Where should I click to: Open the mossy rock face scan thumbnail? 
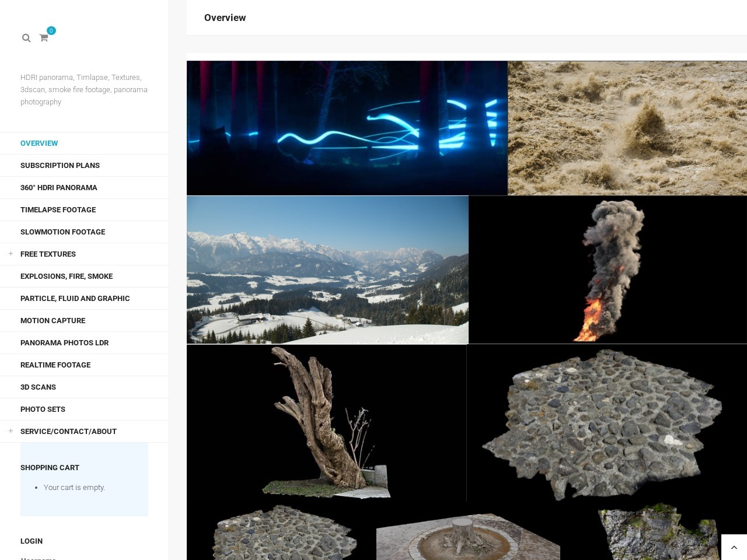(654, 531)
